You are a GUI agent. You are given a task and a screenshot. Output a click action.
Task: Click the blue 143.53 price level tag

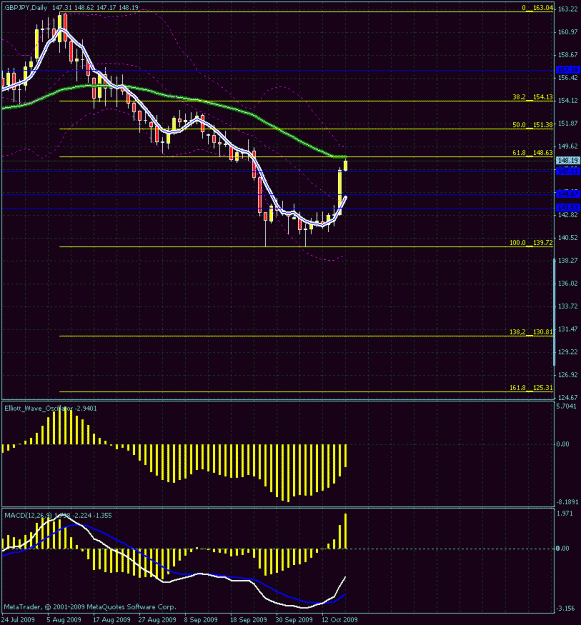568,208
